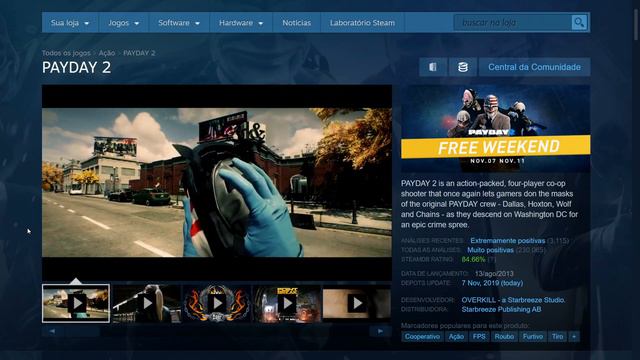Open the SteamDB database icon button
This screenshot has width=640, height=360.
pos(462,67)
